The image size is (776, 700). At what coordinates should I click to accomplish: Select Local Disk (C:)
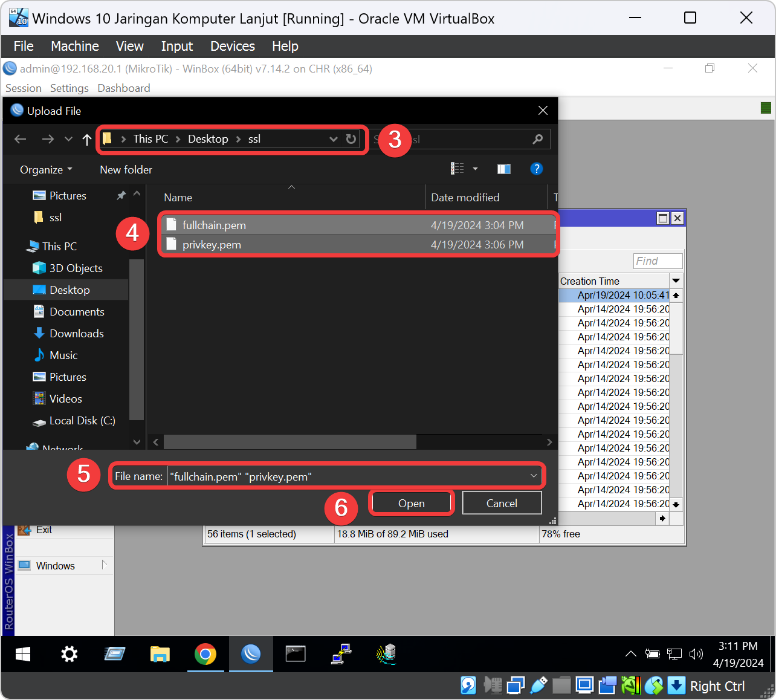82,421
